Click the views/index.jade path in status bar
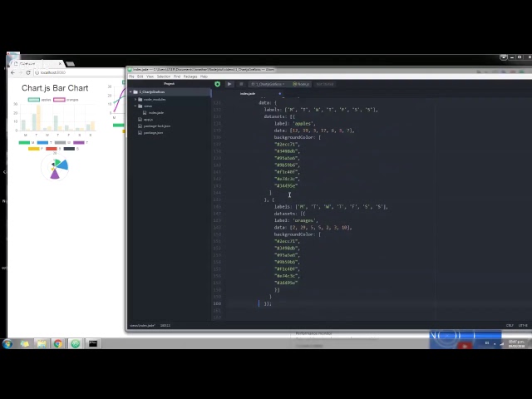 142,325
